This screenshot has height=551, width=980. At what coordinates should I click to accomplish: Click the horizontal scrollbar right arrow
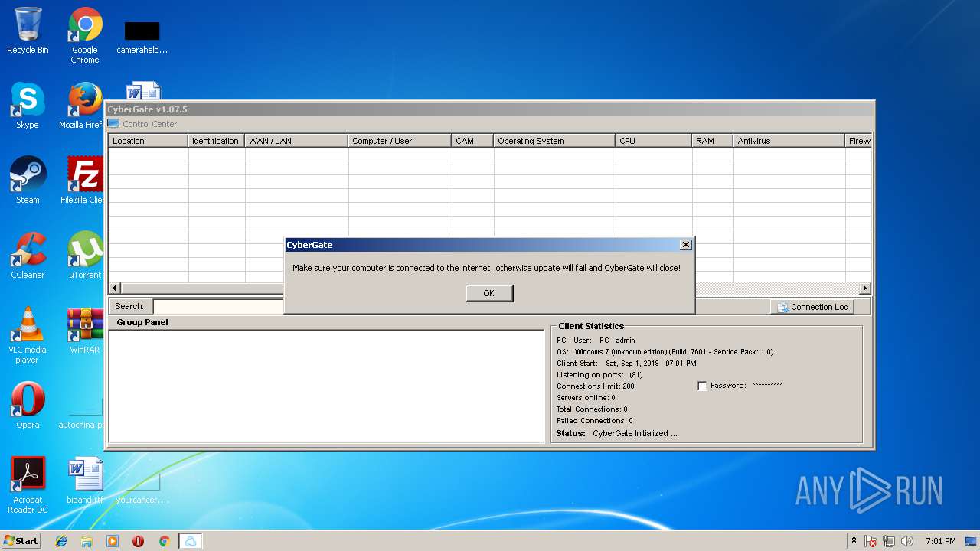pos(865,289)
